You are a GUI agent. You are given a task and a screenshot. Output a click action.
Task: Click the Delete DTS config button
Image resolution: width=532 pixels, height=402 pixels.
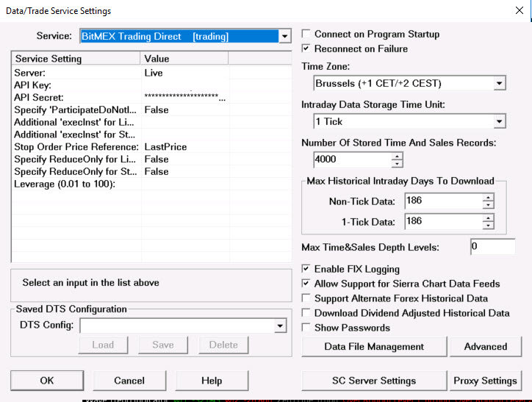(223, 345)
